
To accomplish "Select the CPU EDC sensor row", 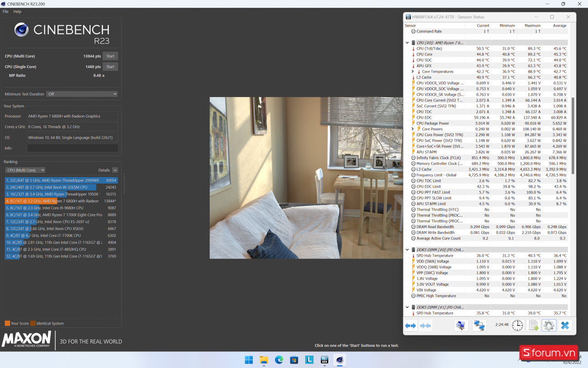I will (x=486, y=118).
